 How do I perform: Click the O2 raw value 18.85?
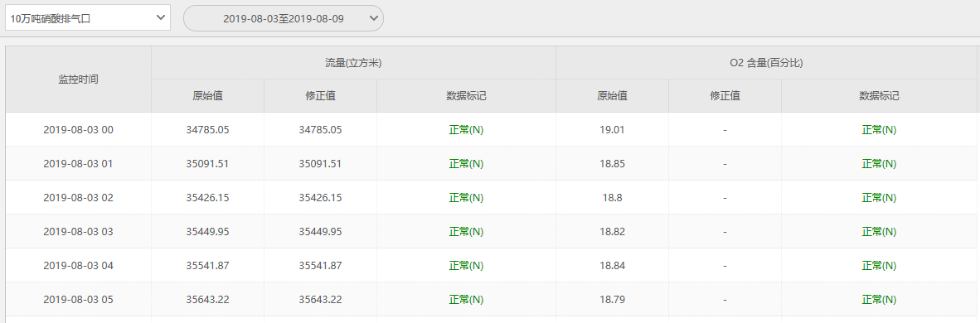click(x=613, y=164)
